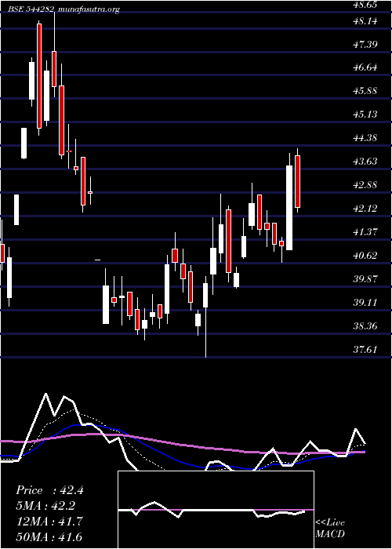Click the 46.64 price axis label

tap(365, 67)
